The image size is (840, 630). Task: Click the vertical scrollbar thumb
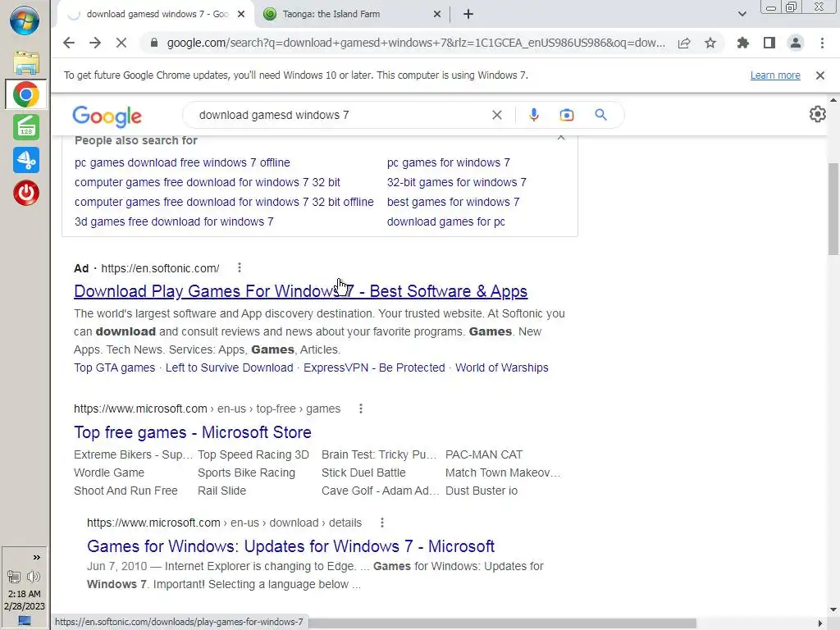tap(833, 209)
